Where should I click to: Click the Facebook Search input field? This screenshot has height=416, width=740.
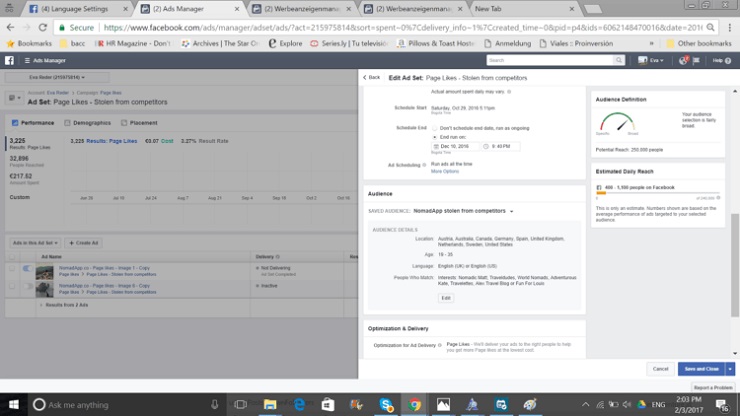pos(550,60)
